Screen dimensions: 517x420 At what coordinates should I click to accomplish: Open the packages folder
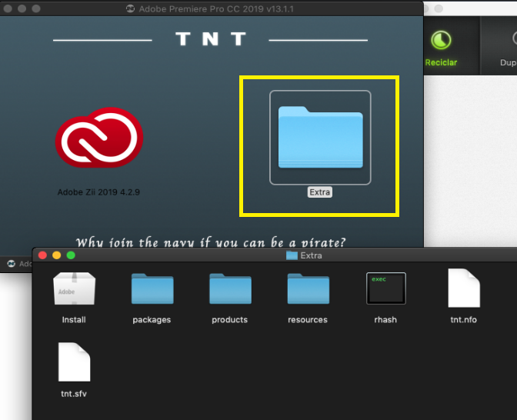(152, 288)
